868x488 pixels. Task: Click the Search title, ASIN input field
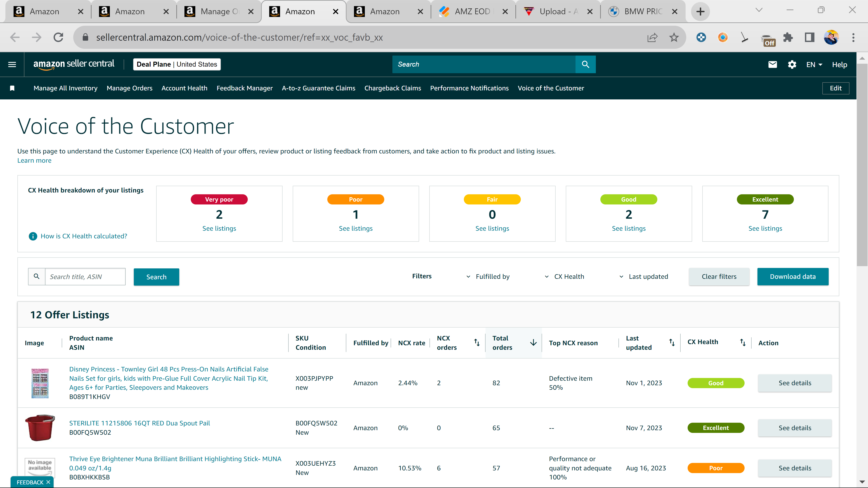[85, 277]
